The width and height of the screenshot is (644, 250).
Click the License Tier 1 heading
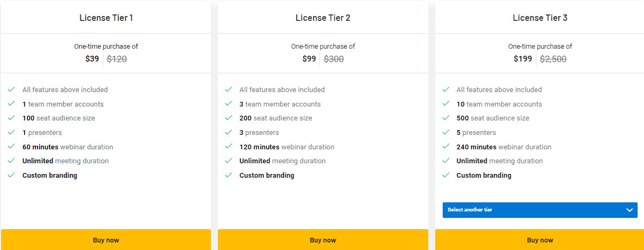click(106, 18)
